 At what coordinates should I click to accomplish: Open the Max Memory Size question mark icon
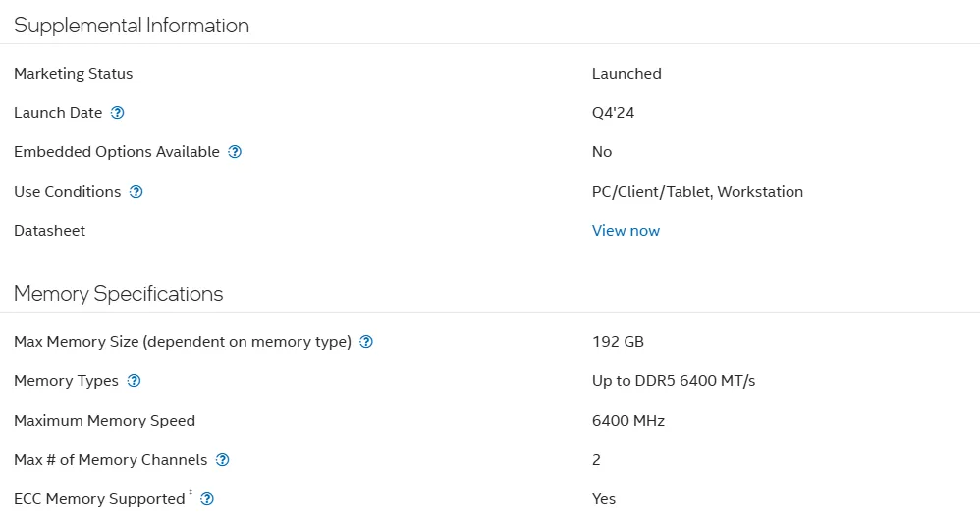coord(366,341)
